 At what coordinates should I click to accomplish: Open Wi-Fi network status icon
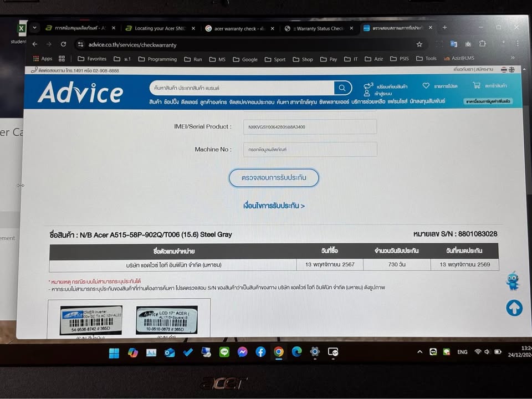(478, 352)
